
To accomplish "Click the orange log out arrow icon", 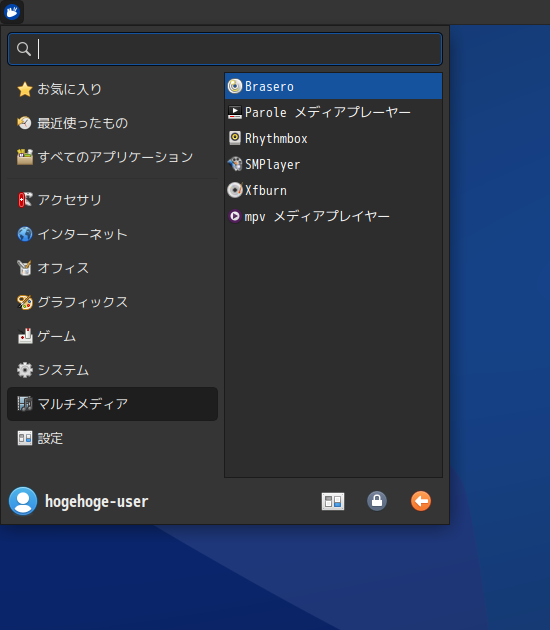I will pos(421,501).
